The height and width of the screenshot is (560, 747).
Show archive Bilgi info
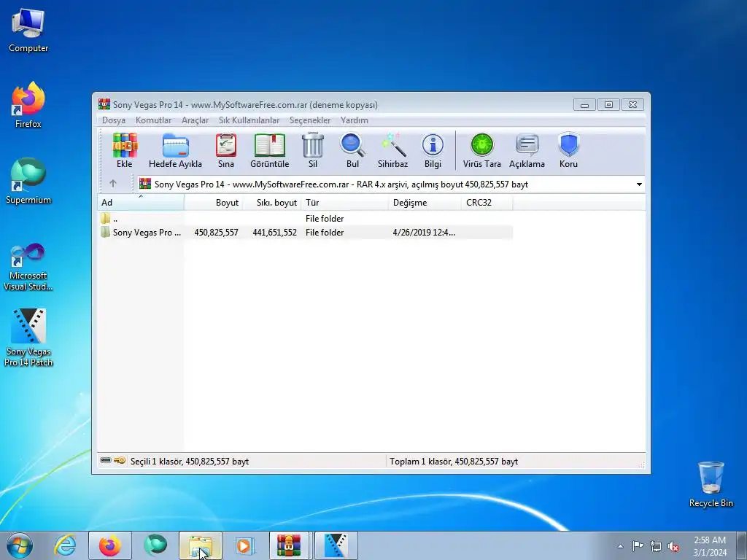click(x=433, y=150)
